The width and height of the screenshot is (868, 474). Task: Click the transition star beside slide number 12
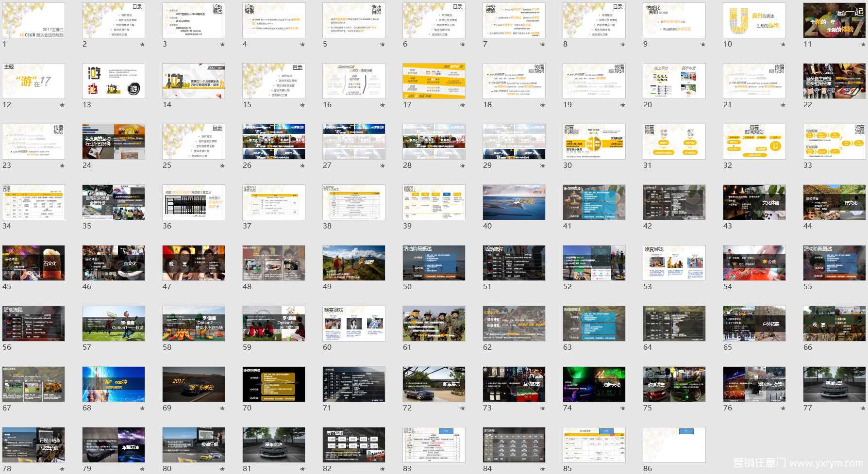[x=62, y=105]
